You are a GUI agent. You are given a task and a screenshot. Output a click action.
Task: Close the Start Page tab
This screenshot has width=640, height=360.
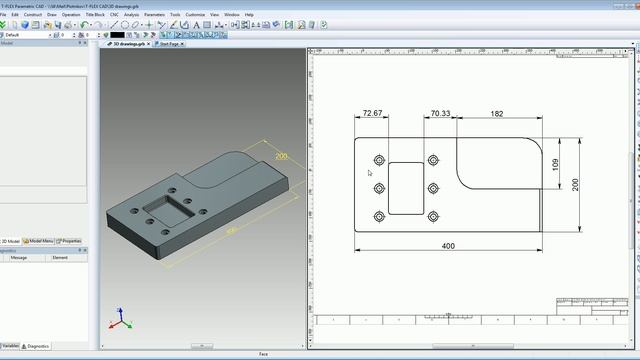182,44
